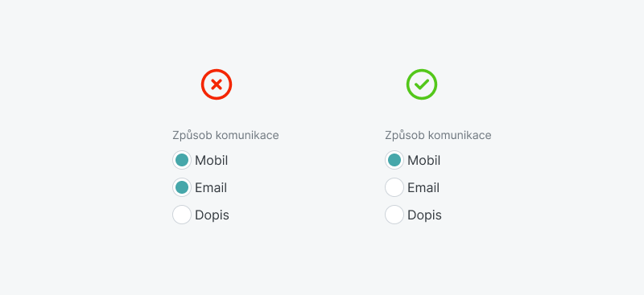
Task: Click the Email label under red X
Action: (x=211, y=188)
